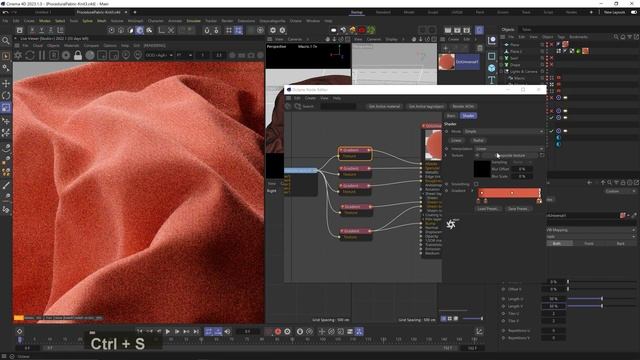Click the timeline record keyframe red button
Image resolution: width=640 pixels, height=360 pixels.
(x=278, y=331)
